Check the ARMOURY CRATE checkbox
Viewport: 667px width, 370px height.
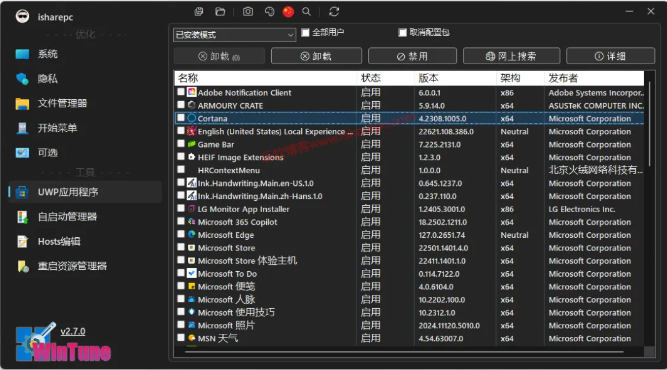[181, 105]
